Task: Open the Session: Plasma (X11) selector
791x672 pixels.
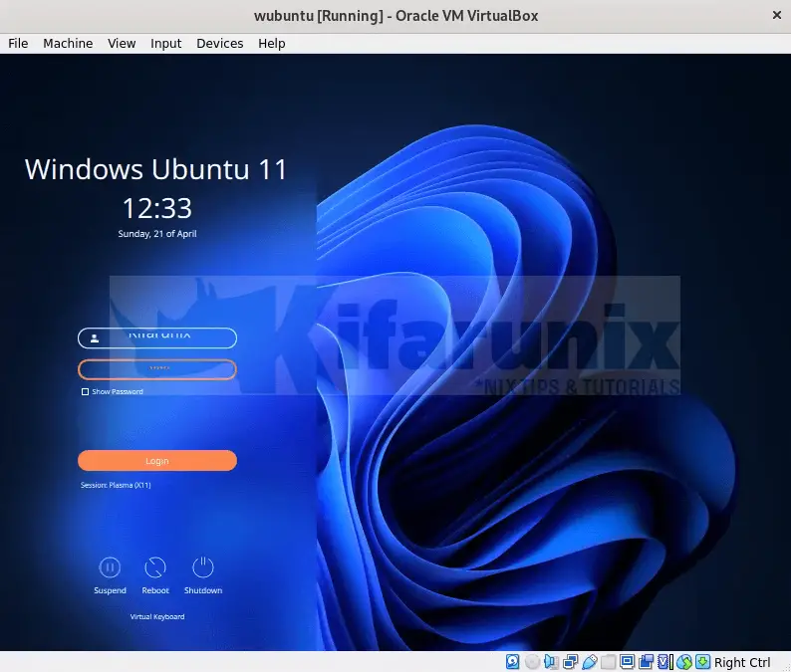Action: pos(116,485)
